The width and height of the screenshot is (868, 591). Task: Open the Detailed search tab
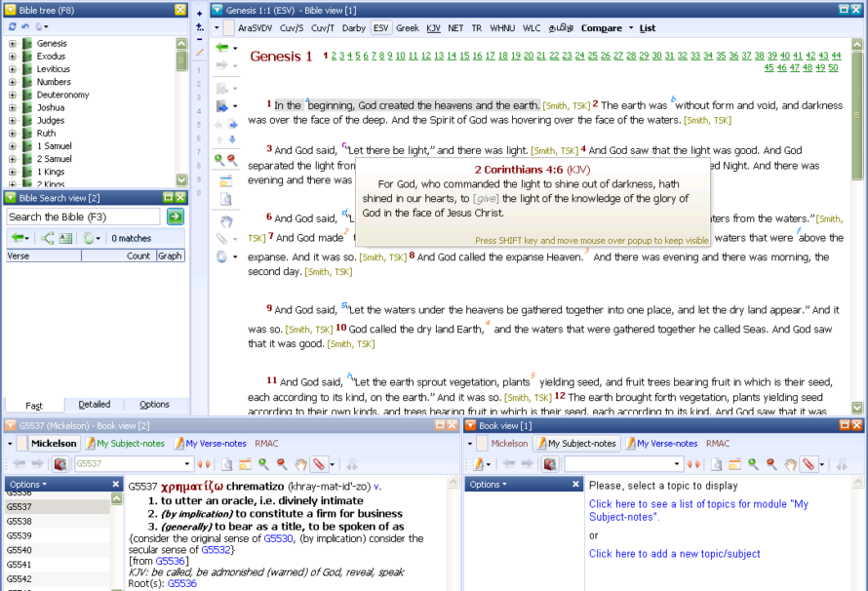94,405
